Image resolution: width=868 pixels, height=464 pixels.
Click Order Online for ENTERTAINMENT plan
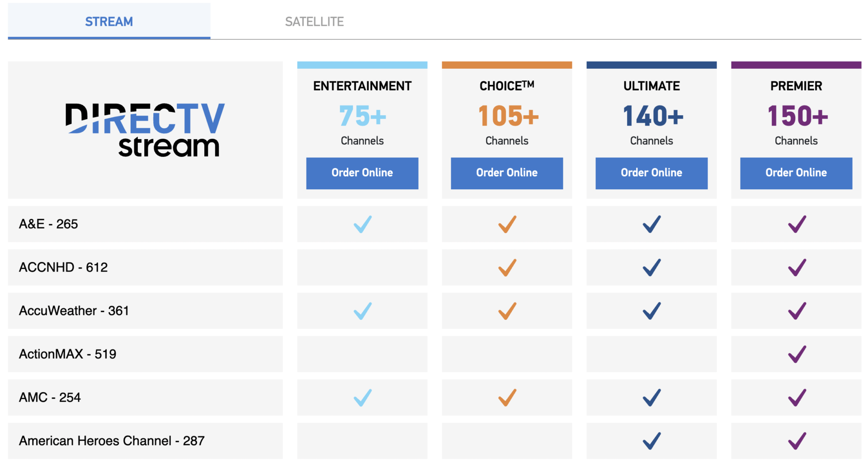click(x=362, y=173)
